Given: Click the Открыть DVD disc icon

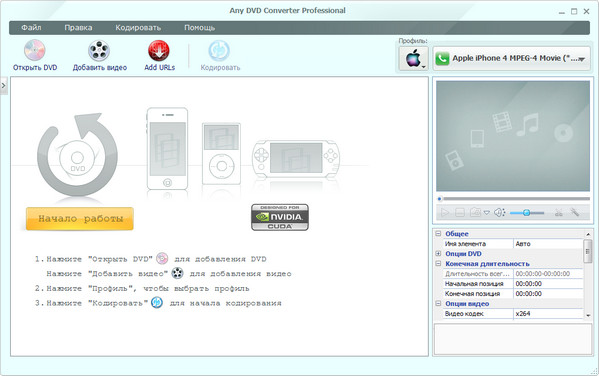Looking at the screenshot, I should coord(35,50).
